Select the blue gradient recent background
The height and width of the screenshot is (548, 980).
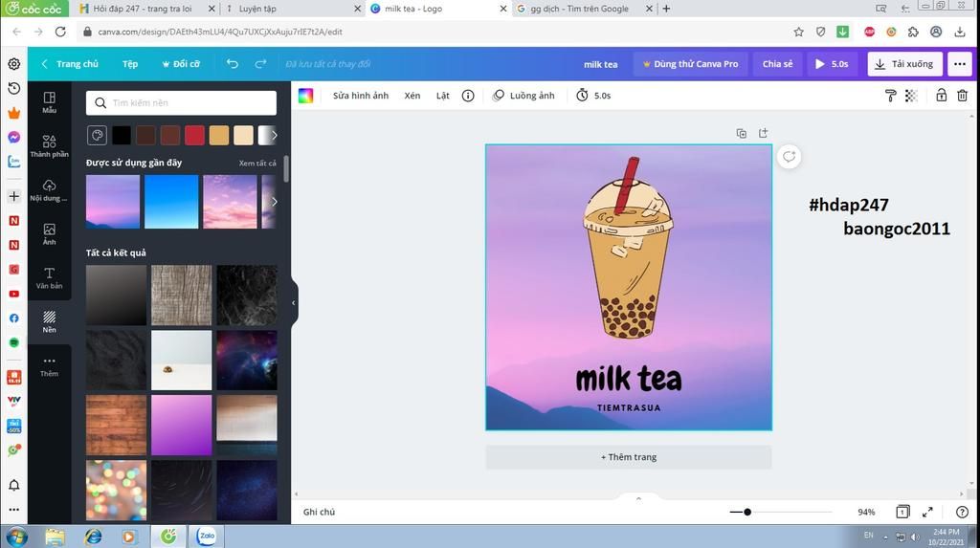click(x=171, y=201)
